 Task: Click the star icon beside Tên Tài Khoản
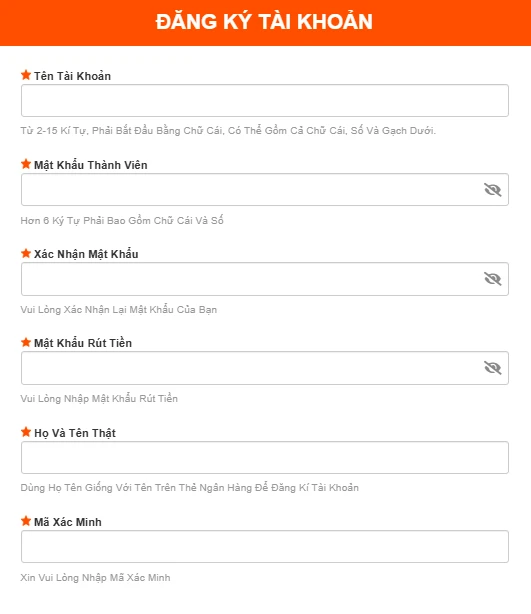[26, 75]
